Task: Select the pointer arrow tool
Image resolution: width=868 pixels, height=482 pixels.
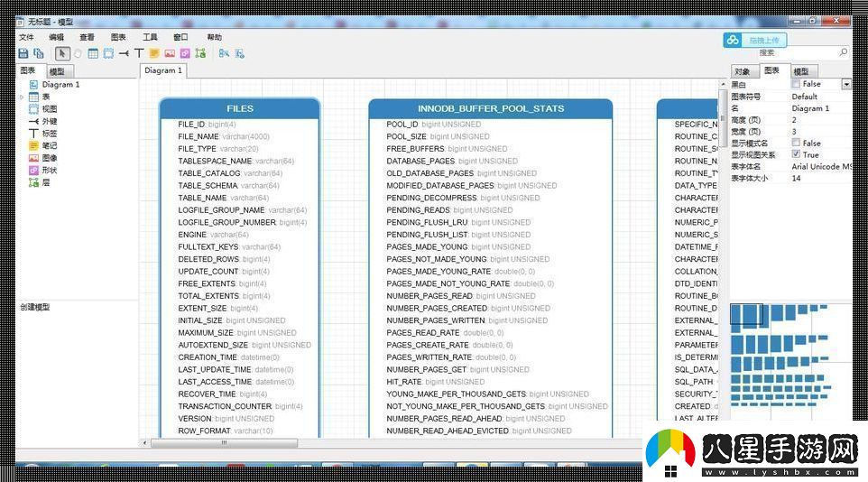Action: pyautogui.click(x=62, y=53)
